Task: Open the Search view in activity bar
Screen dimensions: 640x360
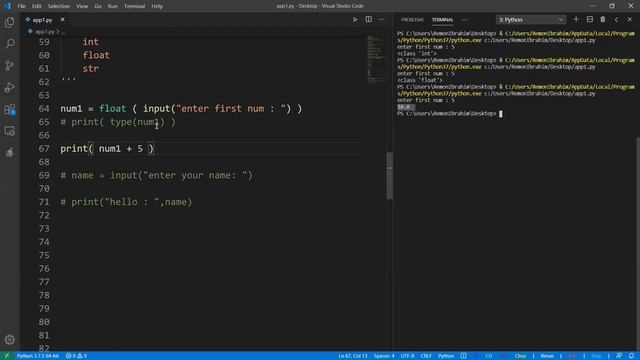Action: coord(9,44)
